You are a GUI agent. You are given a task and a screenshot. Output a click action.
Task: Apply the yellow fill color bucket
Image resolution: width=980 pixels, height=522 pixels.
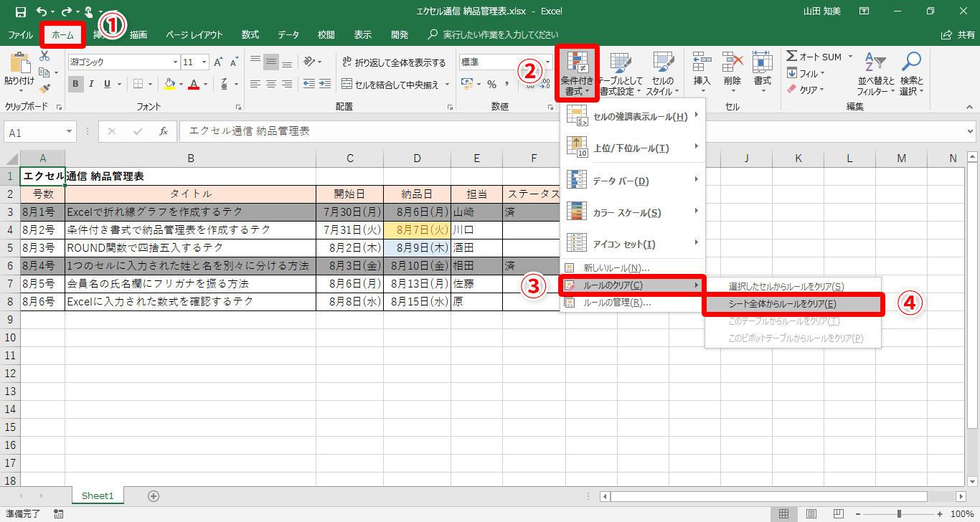(x=169, y=84)
